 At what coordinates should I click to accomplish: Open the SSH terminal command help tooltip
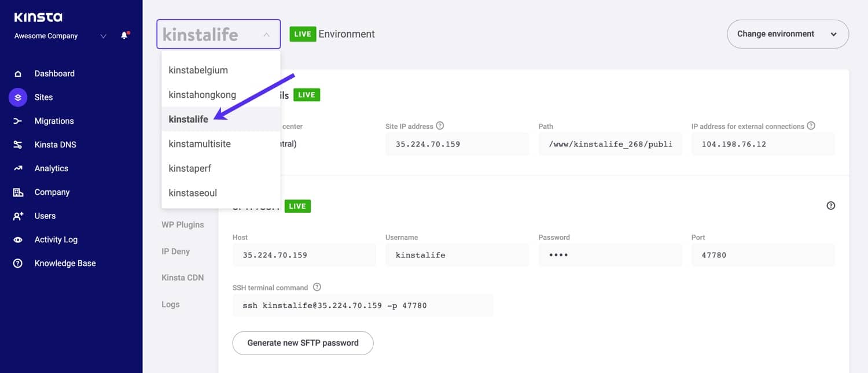(317, 286)
